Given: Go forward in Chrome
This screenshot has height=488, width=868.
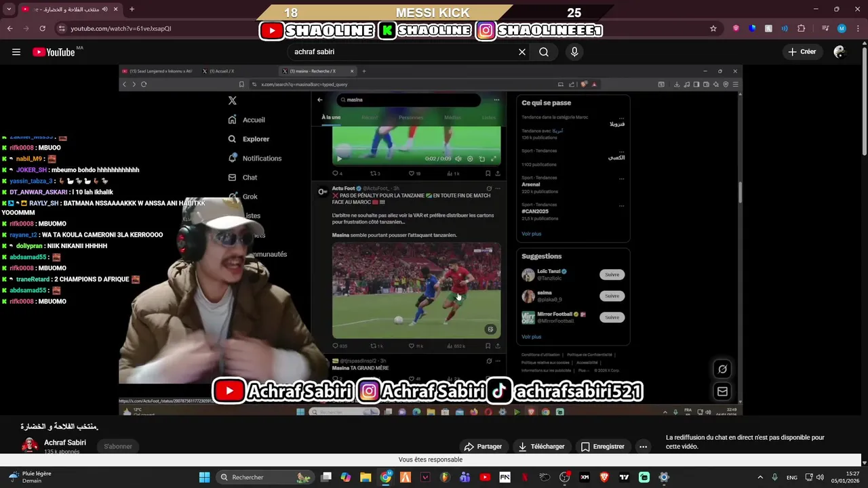Looking at the screenshot, I should pos(26,28).
